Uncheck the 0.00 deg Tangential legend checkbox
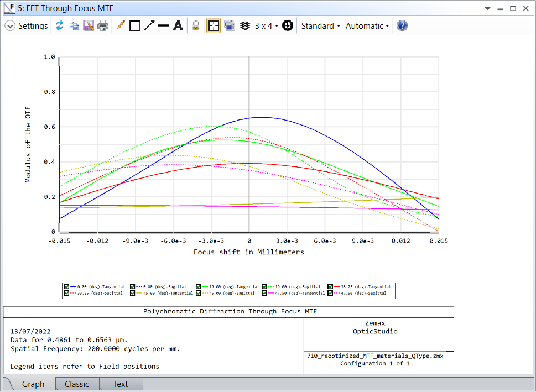 click(67, 286)
